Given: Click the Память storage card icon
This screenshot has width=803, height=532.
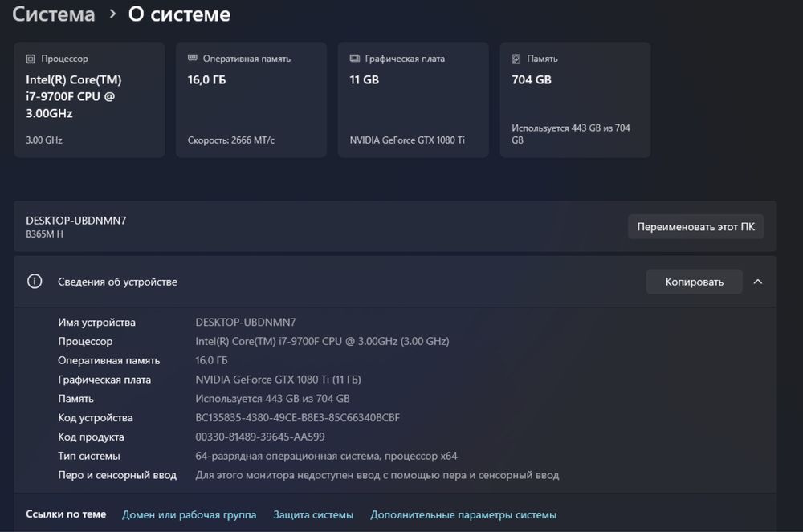Looking at the screenshot, I should pyautogui.click(x=516, y=59).
